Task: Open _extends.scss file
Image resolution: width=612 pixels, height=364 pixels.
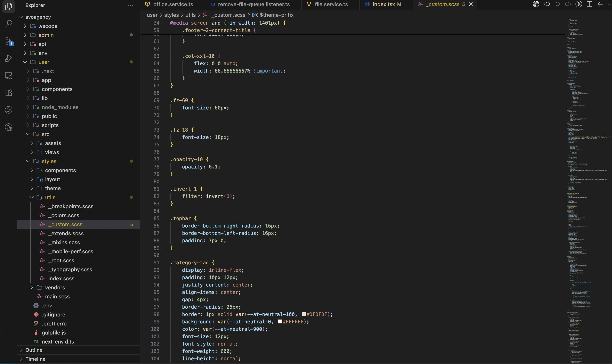Action: (x=79, y=233)
